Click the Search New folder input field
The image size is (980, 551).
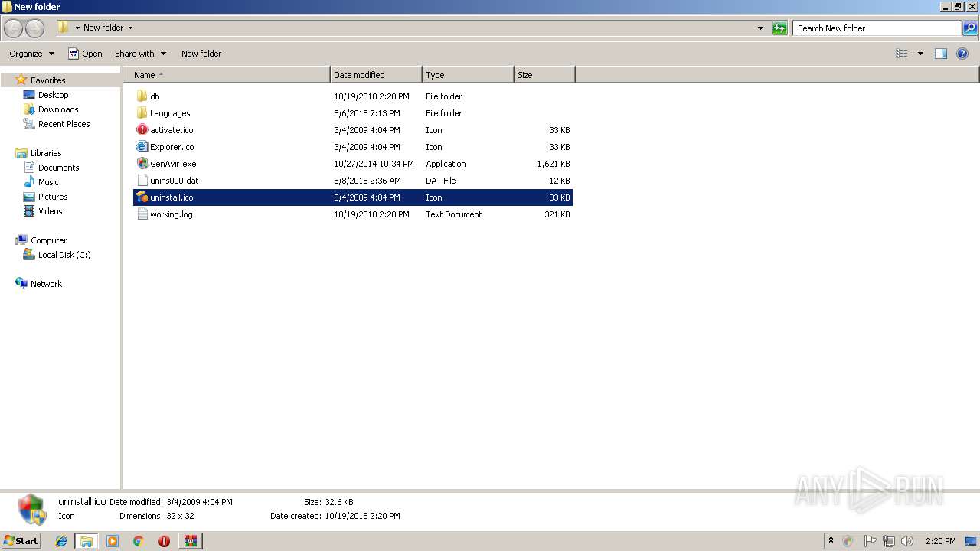(877, 28)
